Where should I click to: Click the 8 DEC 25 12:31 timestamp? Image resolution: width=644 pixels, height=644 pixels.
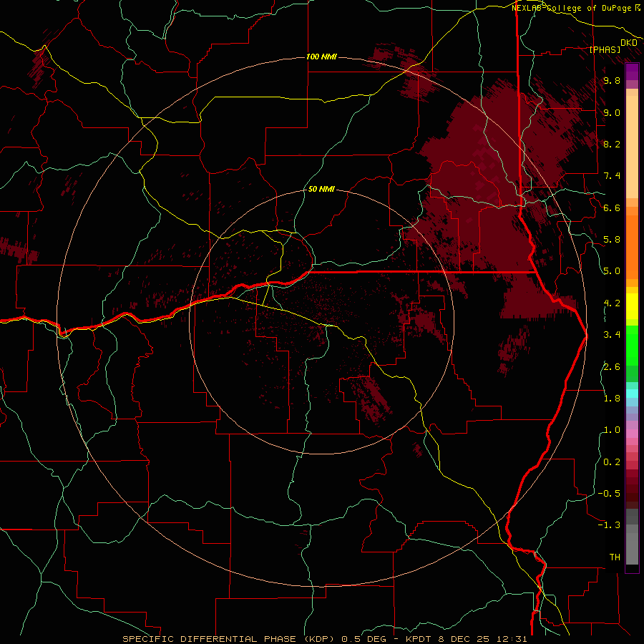click(483, 639)
